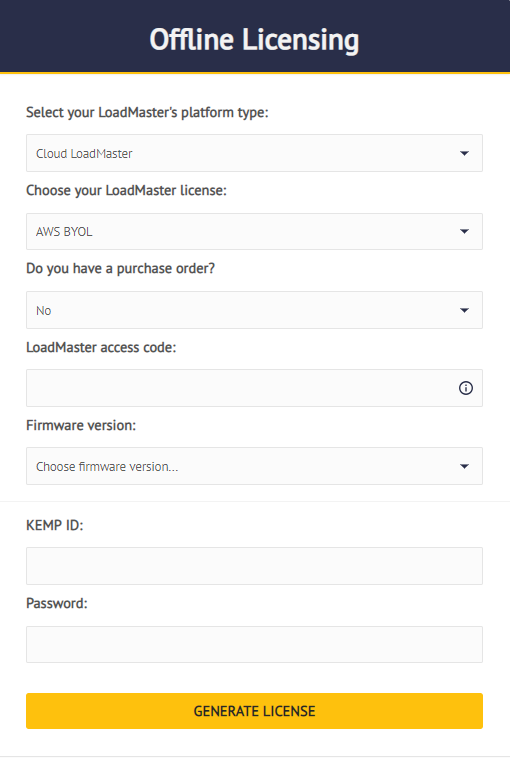Click the GENERATE LICENSE button
510x758 pixels.
tap(254, 711)
